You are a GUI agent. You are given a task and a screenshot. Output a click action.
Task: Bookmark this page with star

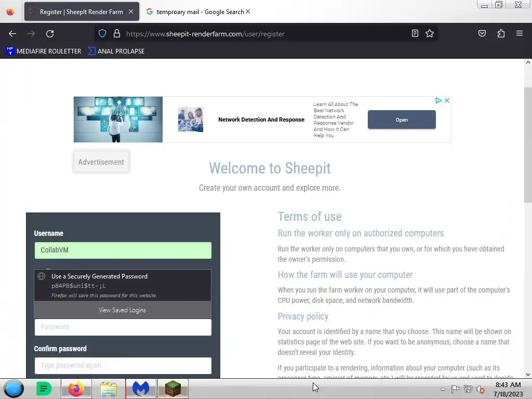(x=430, y=33)
